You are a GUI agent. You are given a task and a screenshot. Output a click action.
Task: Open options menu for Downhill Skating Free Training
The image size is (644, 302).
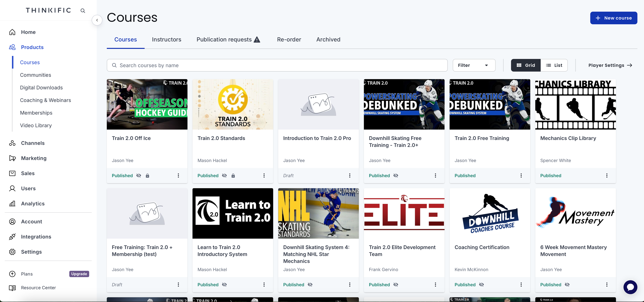click(436, 176)
